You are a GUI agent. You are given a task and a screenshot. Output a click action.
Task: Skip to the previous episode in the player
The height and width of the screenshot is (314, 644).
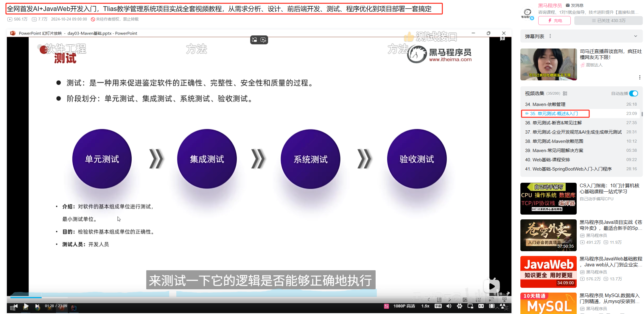15,306
